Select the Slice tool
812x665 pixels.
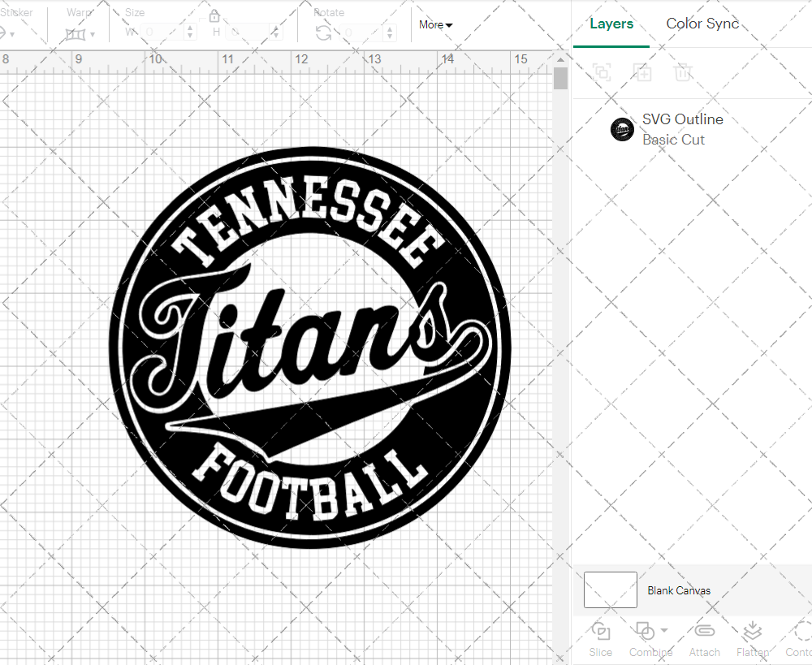(x=600, y=639)
